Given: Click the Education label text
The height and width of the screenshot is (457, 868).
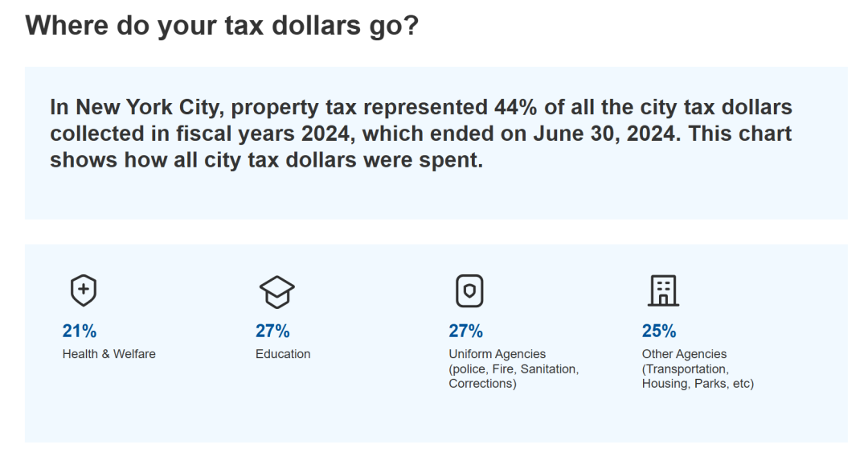Looking at the screenshot, I should (x=283, y=354).
